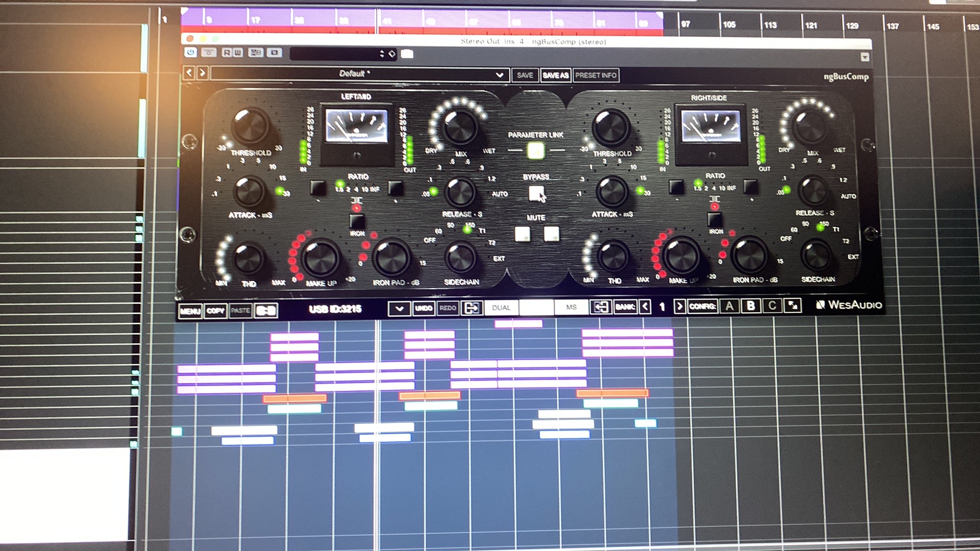Toggle the BYPASS button

click(536, 193)
